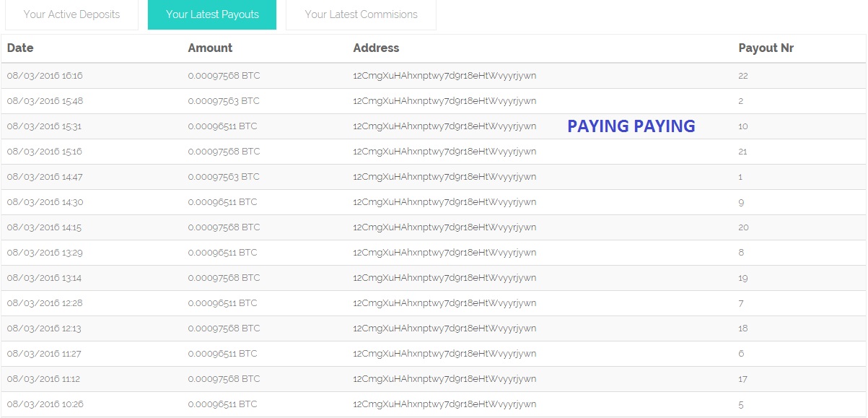Select Your Latest Payouts tab
Image resolution: width=868 pixels, height=418 pixels.
pyautogui.click(x=212, y=14)
